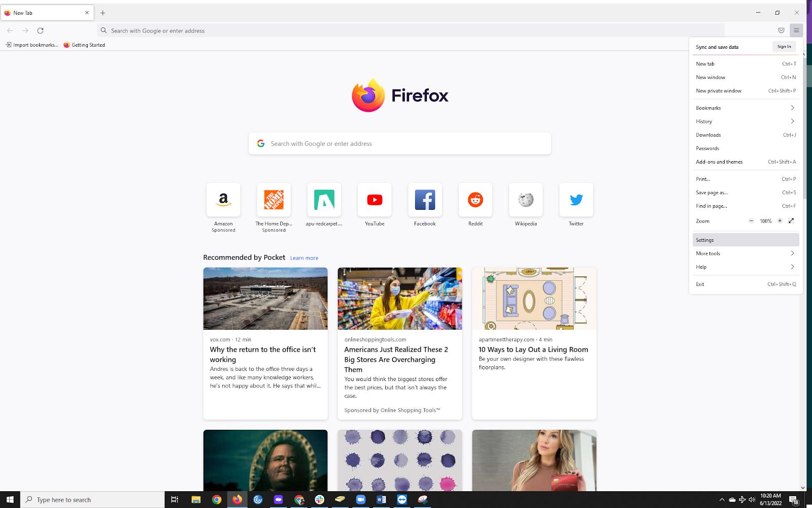The image size is (812, 508).
Task: Open the '10 Ways to Lay Out a Living Room' article
Action: click(533, 350)
